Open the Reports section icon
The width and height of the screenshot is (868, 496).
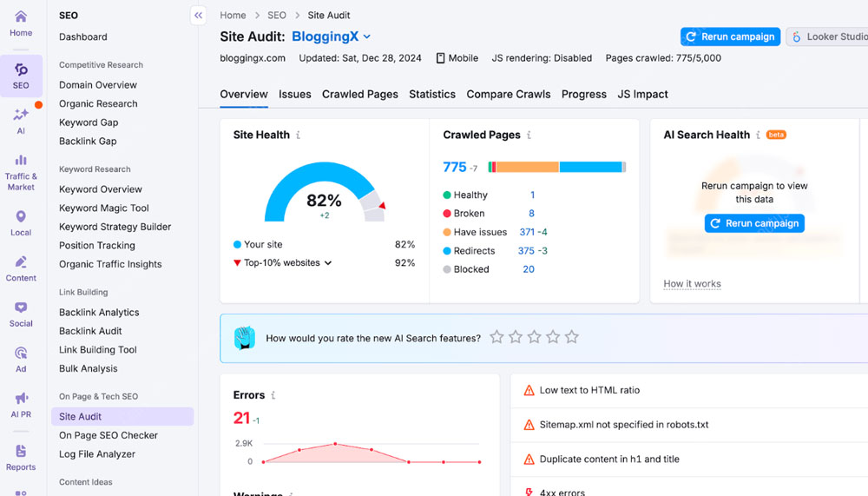click(21, 458)
